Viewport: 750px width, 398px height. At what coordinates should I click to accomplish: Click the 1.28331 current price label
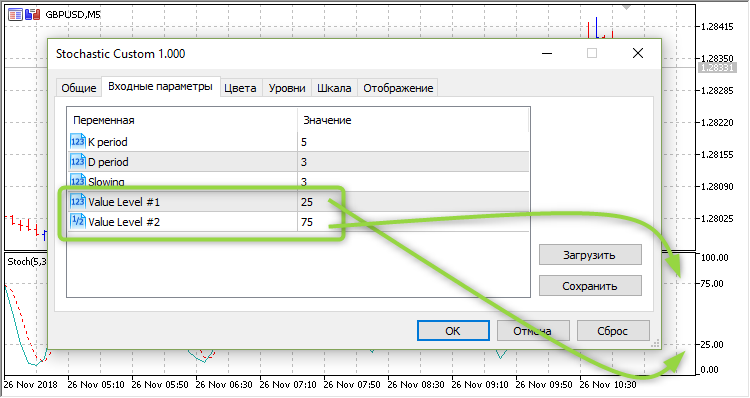[716, 67]
